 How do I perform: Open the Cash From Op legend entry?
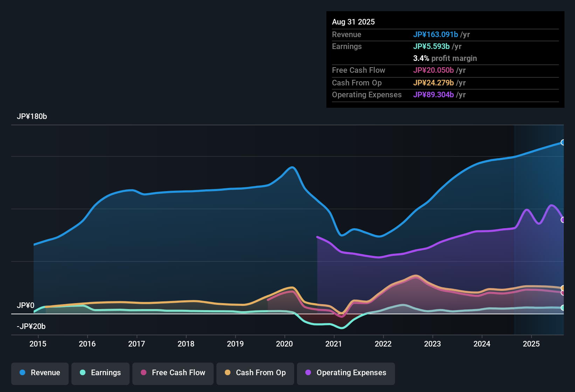click(255, 373)
